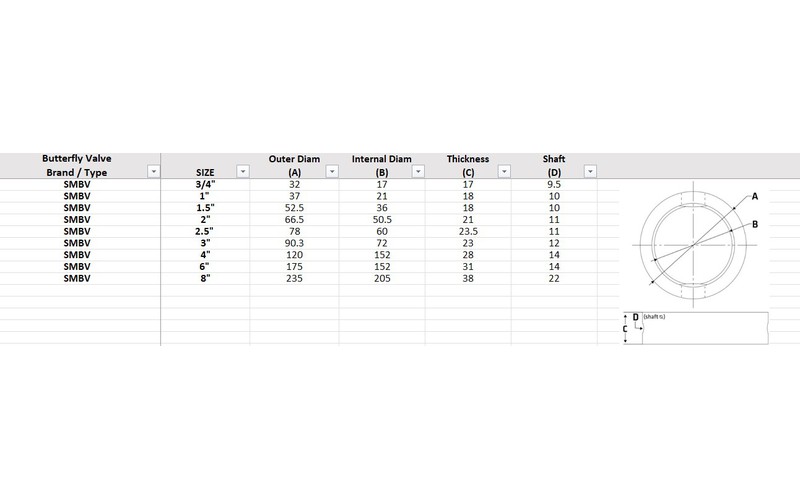This screenshot has height=500, width=800.
Task: Select the thickness value 23.5
Action: coord(468,232)
